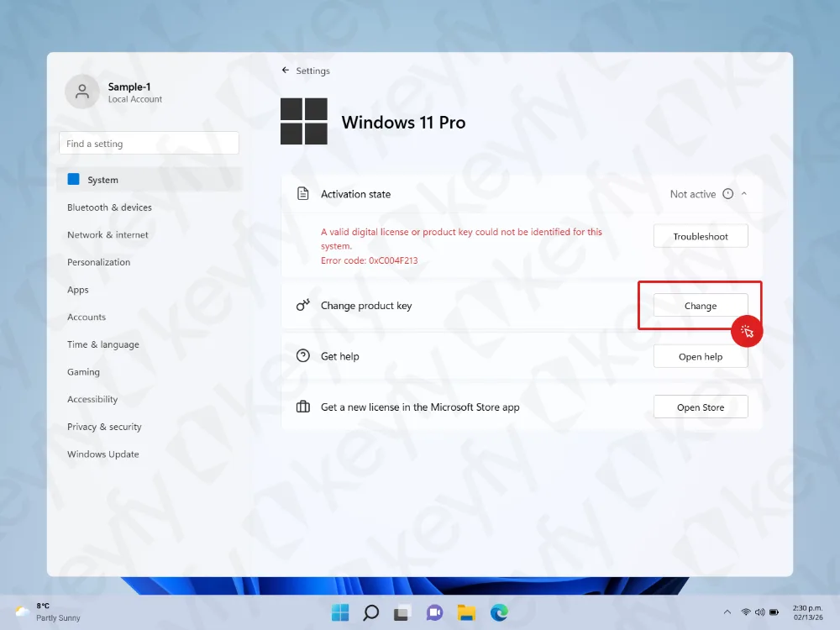Open Task View on the taskbar
The width and height of the screenshot is (840, 630).
[x=402, y=612]
